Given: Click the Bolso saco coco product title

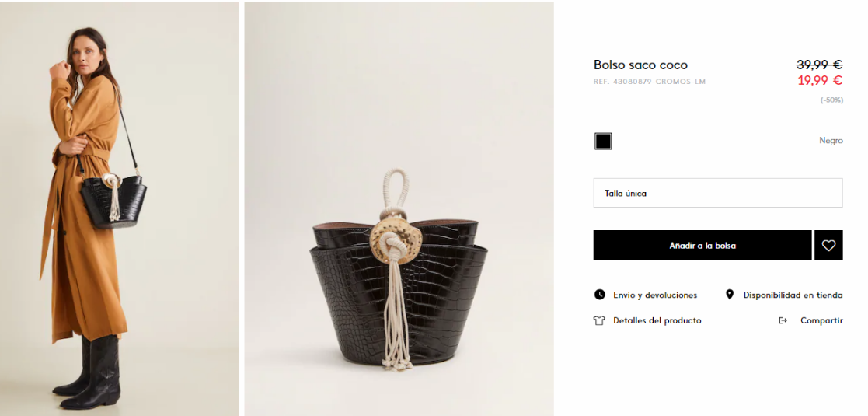Looking at the screenshot, I should pyautogui.click(x=640, y=65).
